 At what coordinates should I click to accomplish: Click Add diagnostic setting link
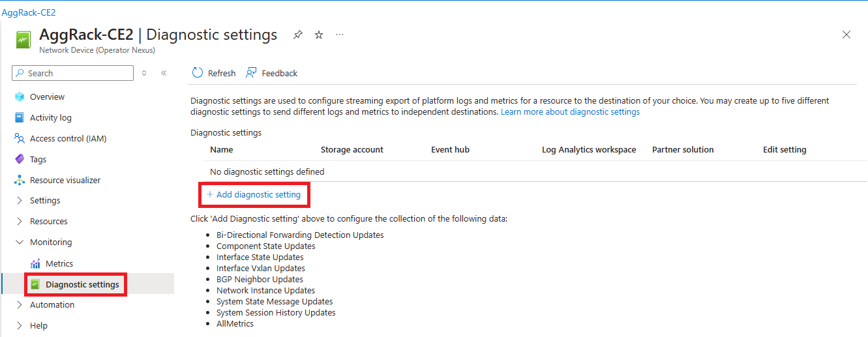(254, 194)
